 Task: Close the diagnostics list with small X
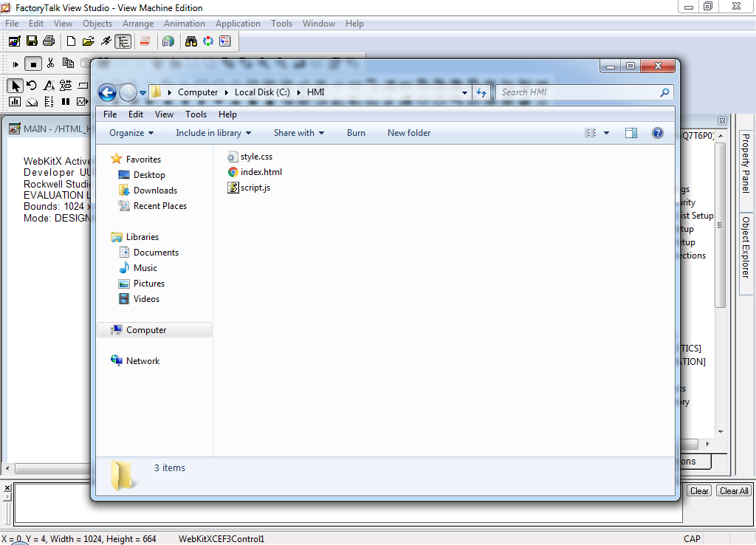7,488
